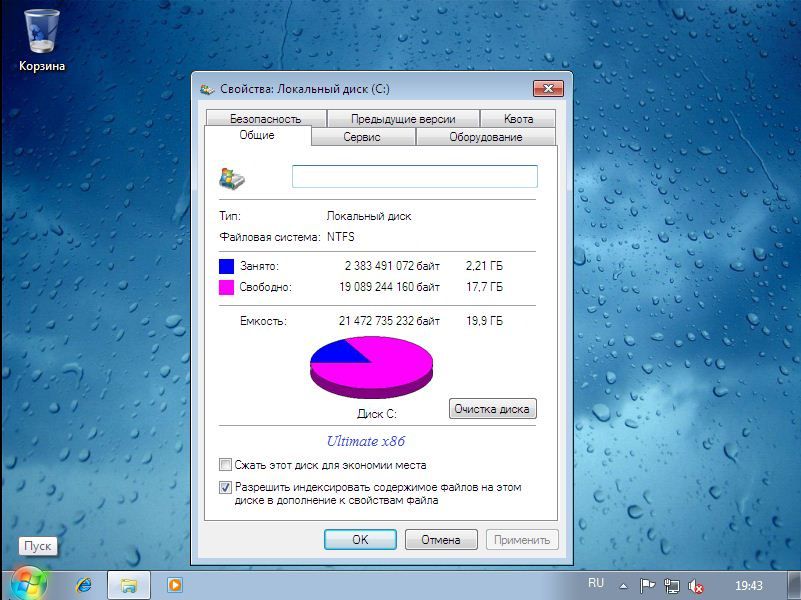The width and height of the screenshot is (801, 600).
Task: Click the blue Занято color square
Action: coord(227,266)
